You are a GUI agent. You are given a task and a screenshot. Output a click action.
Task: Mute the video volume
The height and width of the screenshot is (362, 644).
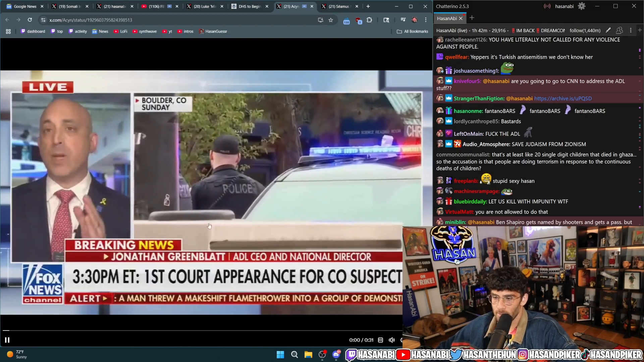[391, 340]
